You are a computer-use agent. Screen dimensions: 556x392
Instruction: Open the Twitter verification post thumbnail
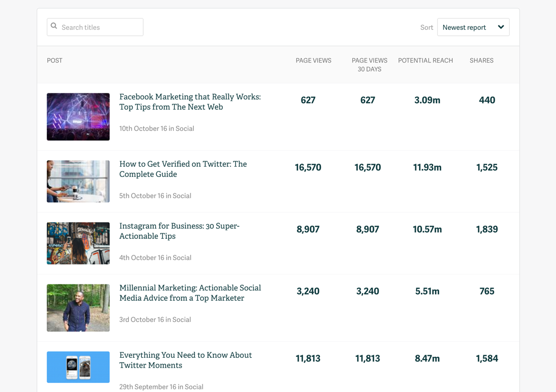tap(78, 181)
